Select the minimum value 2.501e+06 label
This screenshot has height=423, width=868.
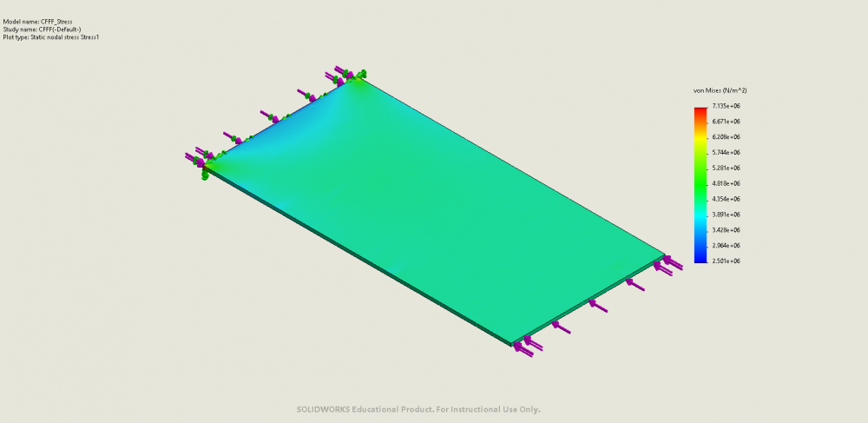726,261
